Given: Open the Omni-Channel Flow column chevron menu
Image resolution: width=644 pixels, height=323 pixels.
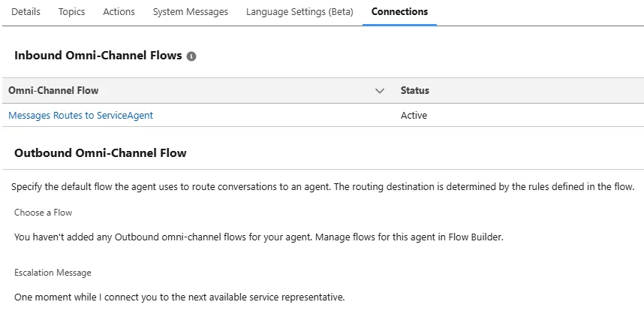Looking at the screenshot, I should (380, 91).
